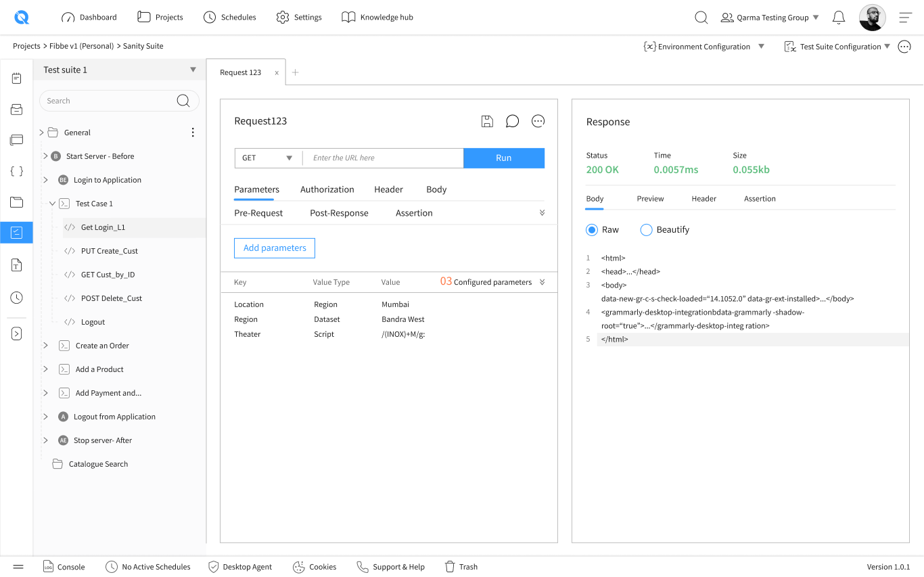Click the folder icon in left sidebar
Image resolution: width=924 pixels, height=577 pixels.
point(16,202)
